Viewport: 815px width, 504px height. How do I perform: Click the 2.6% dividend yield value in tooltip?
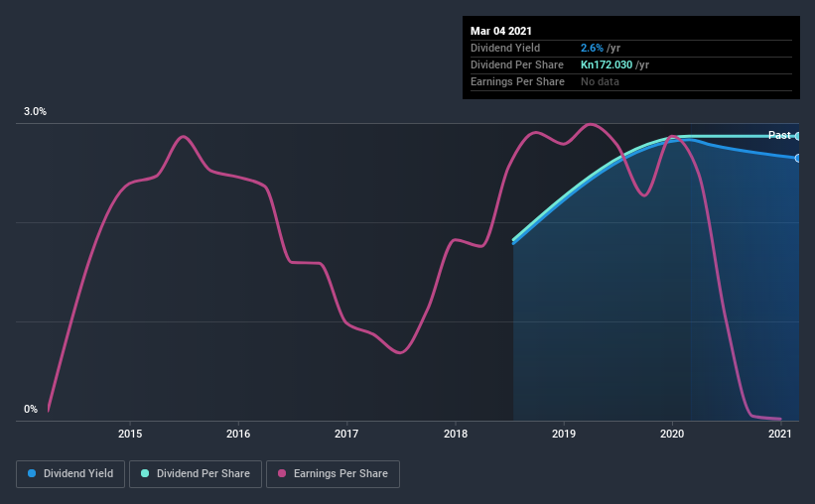(x=592, y=48)
